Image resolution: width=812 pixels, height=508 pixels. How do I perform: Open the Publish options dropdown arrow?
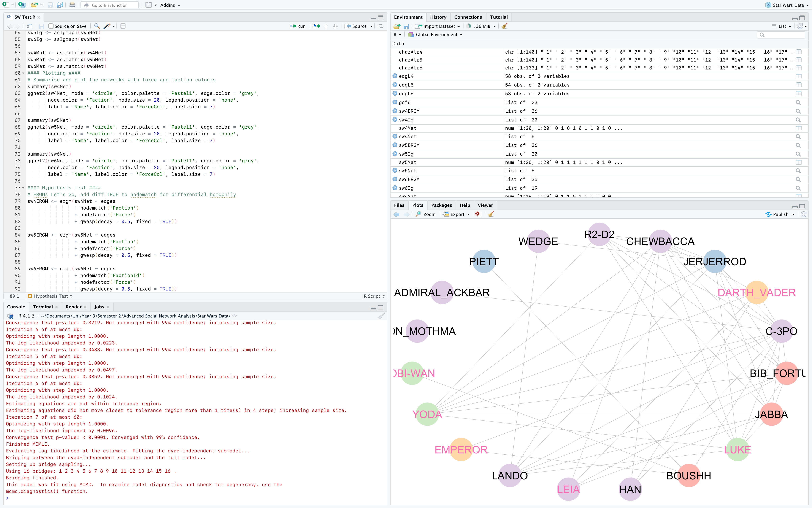pyautogui.click(x=794, y=214)
